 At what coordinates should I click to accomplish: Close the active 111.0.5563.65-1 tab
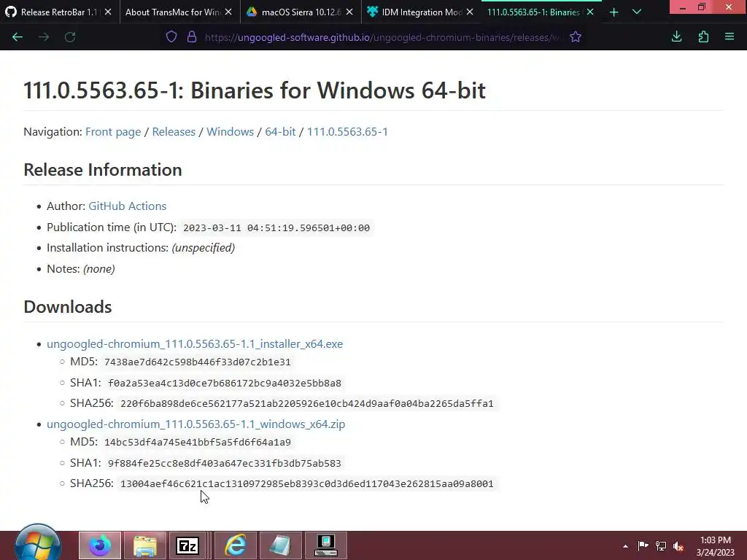(590, 12)
